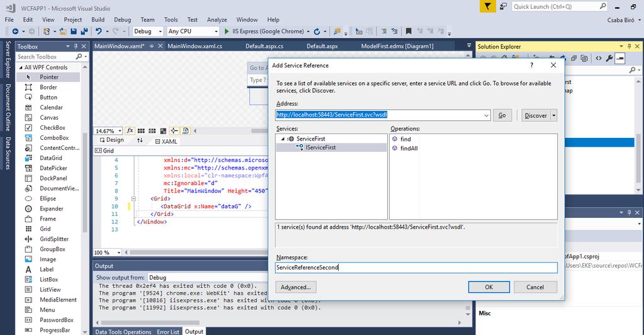Viewport: 644px width, 335px height.
Task: Click the Save icon in toolbar
Action: tap(74, 31)
